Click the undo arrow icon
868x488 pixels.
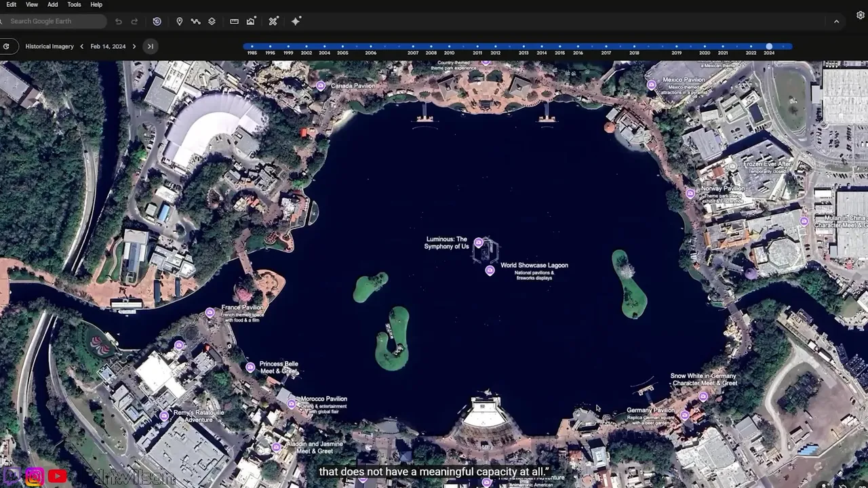119,22
